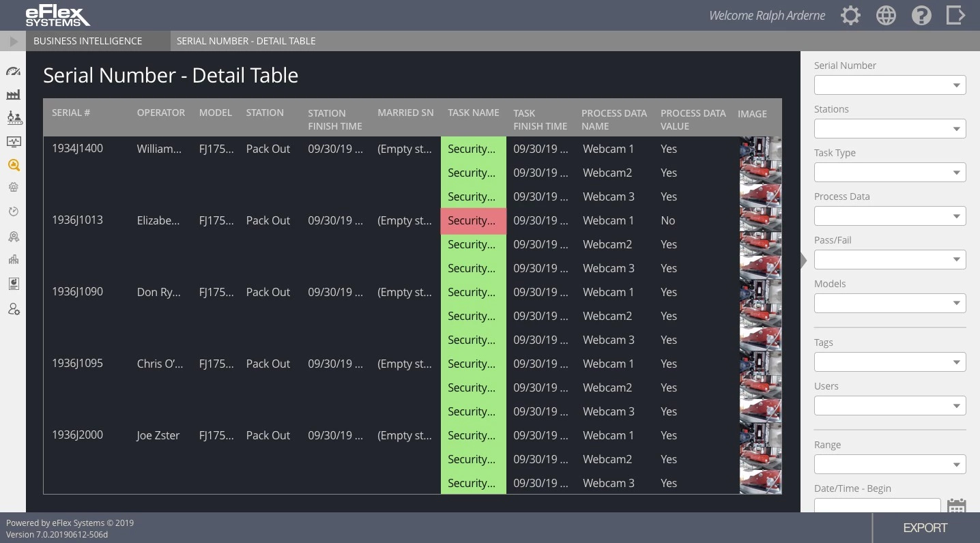This screenshot has width=980, height=543.
Task: Open help with the question mark icon
Action: point(921,15)
